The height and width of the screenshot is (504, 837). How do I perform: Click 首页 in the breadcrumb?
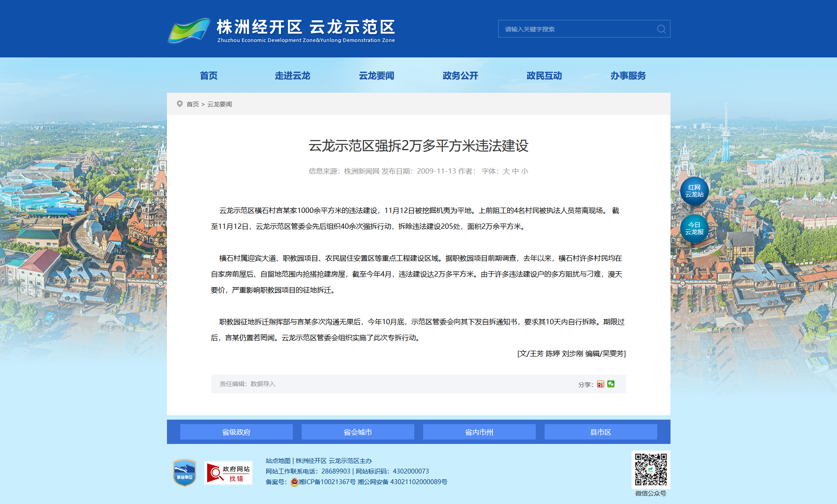(193, 104)
